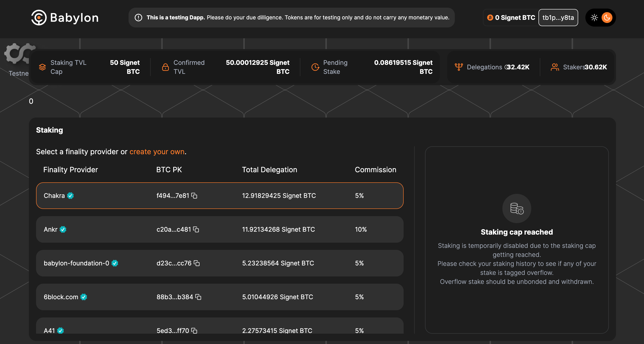Copy A41 BTC PK 5ed3...ff70

(194, 330)
